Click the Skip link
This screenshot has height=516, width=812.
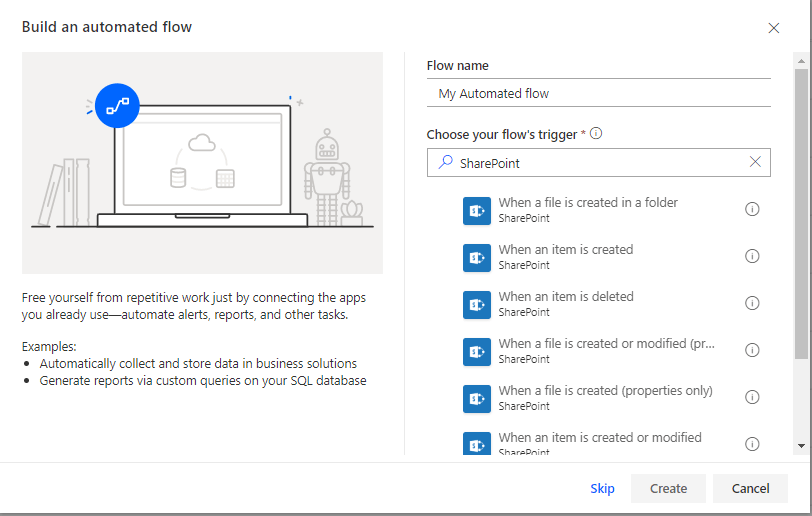pyautogui.click(x=602, y=489)
